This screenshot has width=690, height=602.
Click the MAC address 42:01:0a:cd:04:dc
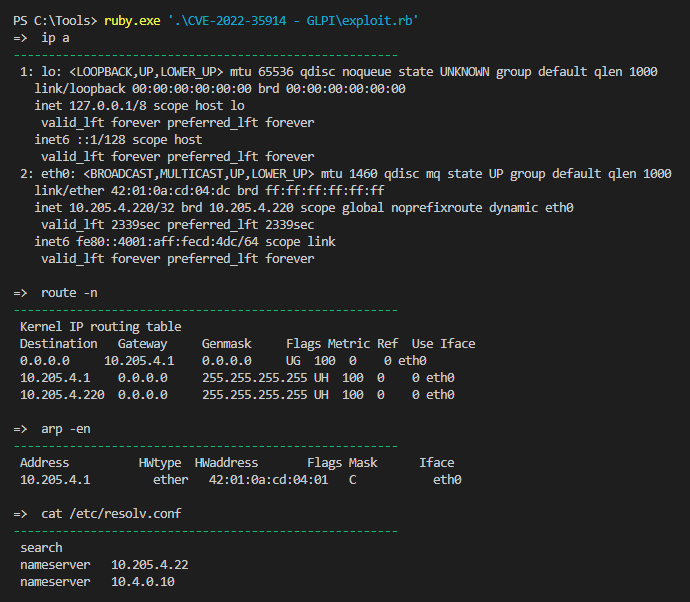pos(170,191)
